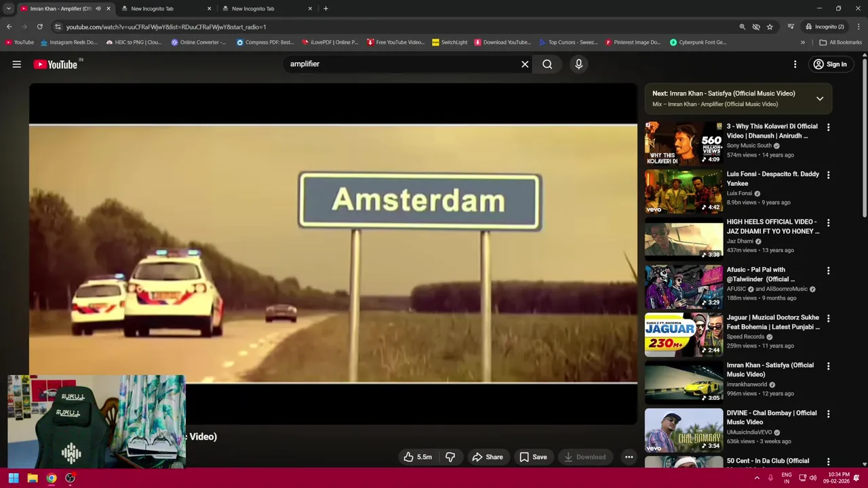Play the Jaguar 230M+ thumbnail
This screenshot has width=868, height=488.
click(684, 335)
